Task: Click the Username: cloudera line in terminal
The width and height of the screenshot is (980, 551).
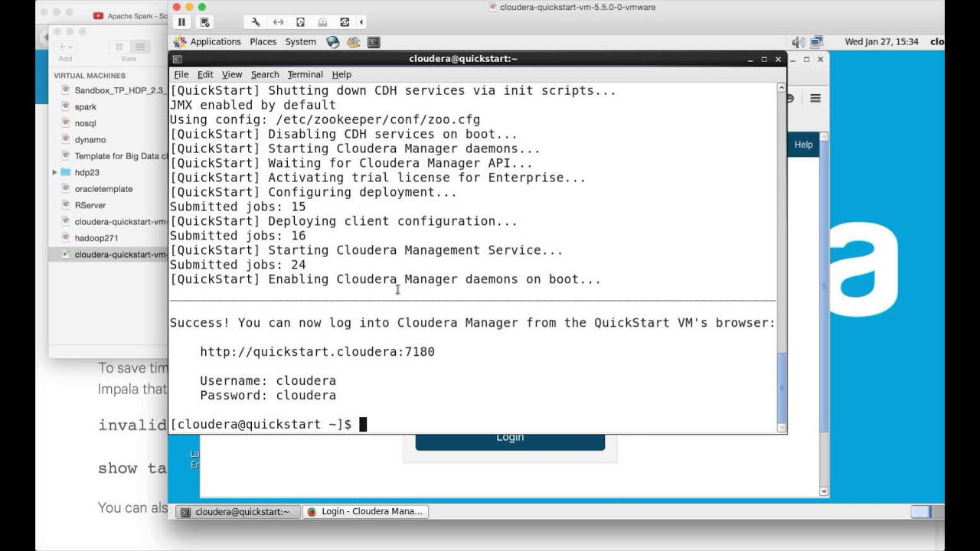Action: pos(268,381)
